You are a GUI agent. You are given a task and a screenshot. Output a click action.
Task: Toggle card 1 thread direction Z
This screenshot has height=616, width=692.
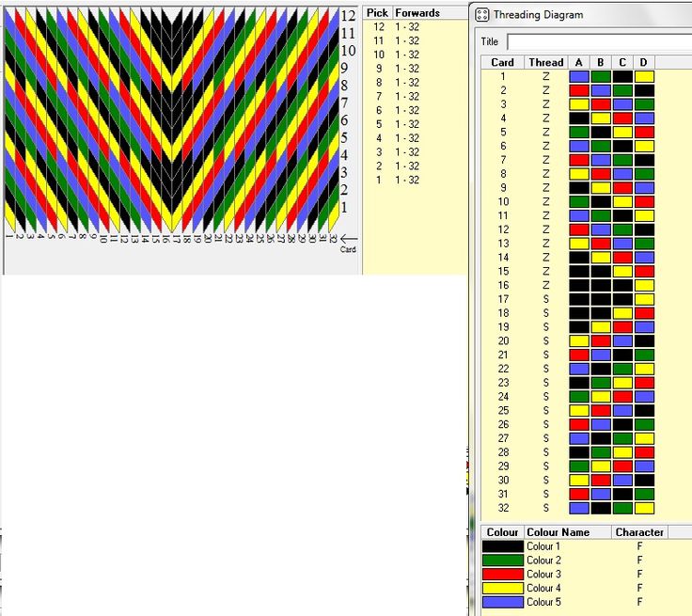tap(546, 76)
